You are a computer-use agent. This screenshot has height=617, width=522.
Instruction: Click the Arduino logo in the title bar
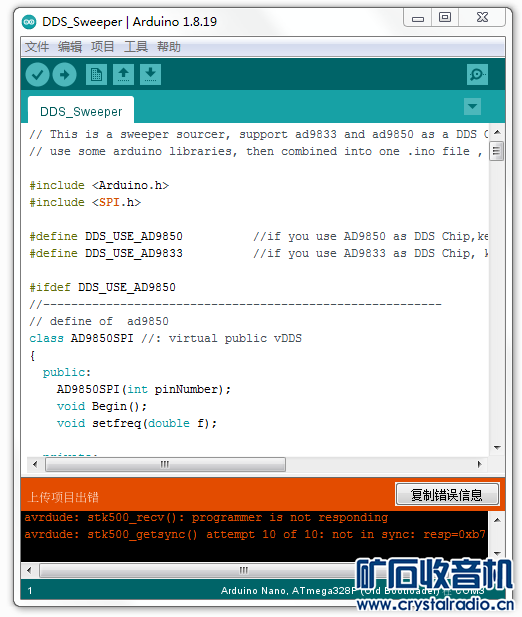coord(29,22)
